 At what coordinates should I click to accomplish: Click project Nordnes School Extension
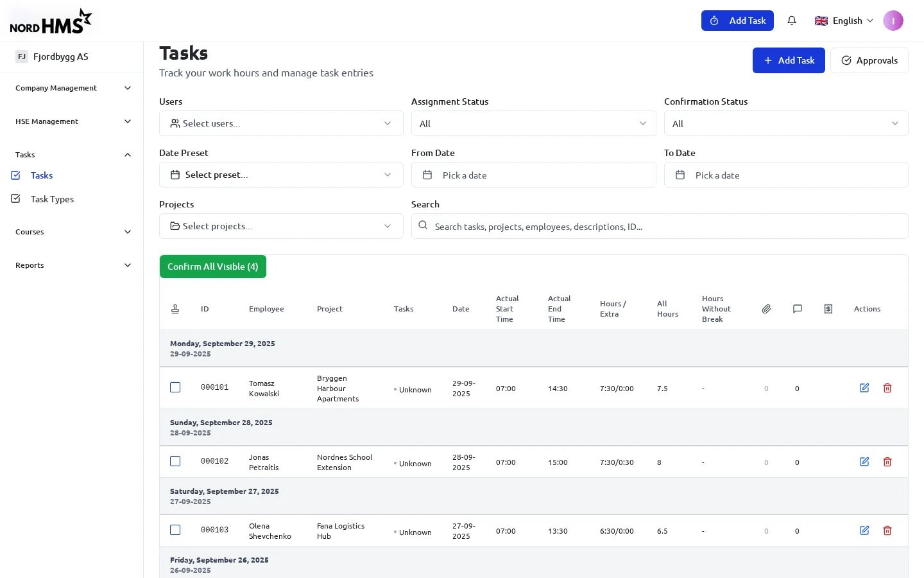click(x=345, y=462)
